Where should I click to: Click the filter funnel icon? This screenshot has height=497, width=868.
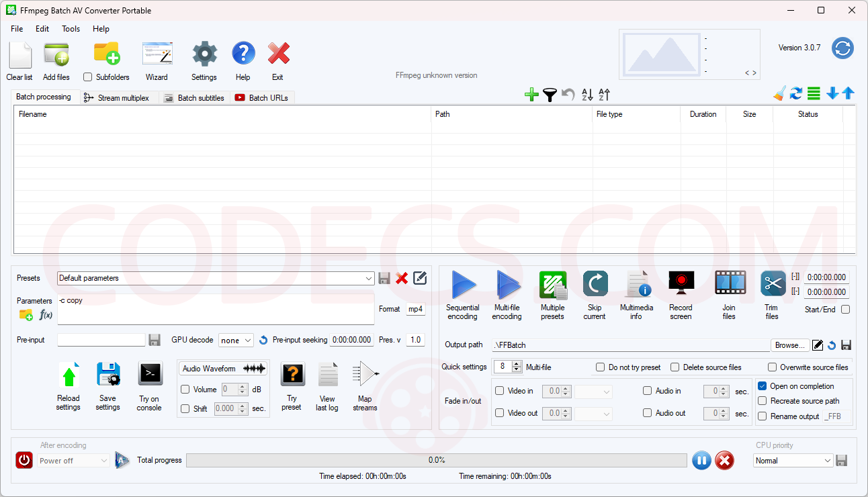(550, 95)
